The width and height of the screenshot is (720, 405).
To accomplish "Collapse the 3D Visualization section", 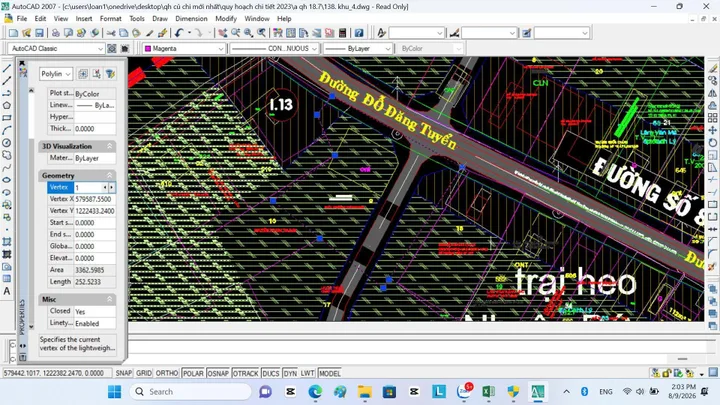I will pos(109,146).
